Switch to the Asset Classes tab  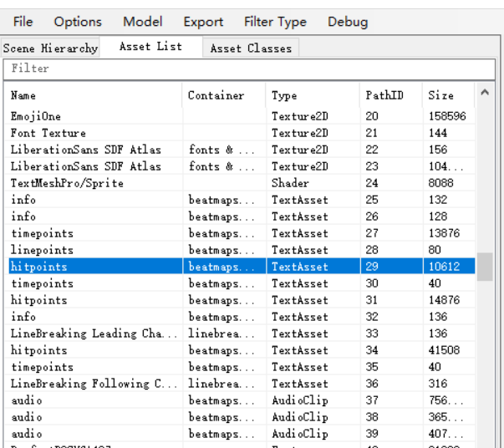pos(251,48)
